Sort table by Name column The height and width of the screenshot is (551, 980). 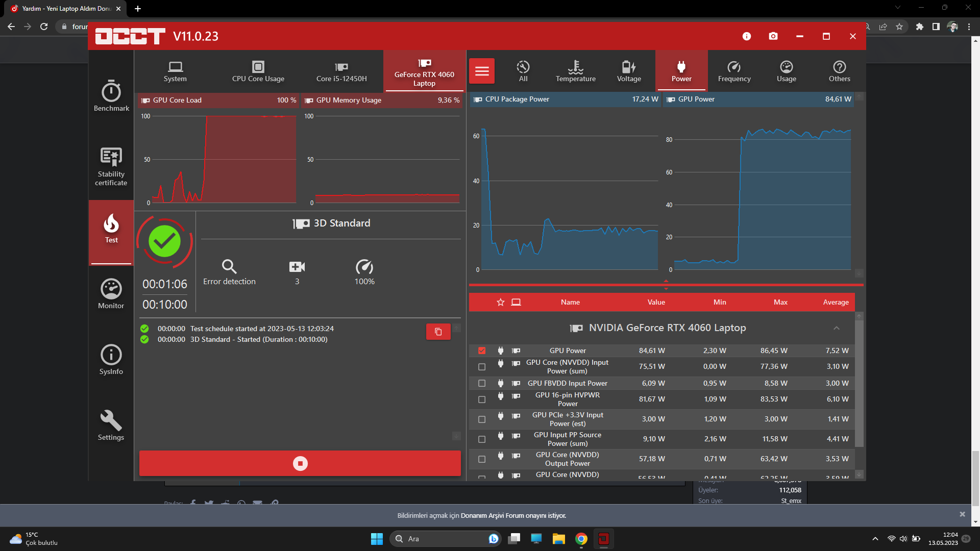[570, 302]
